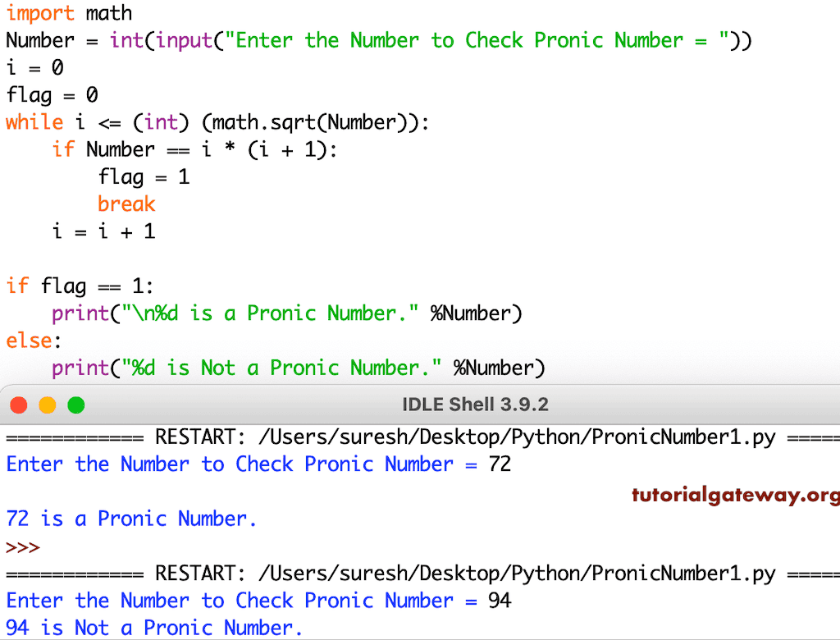Click the first print statement line
840x640 pixels.
click(x=287, y=313)
